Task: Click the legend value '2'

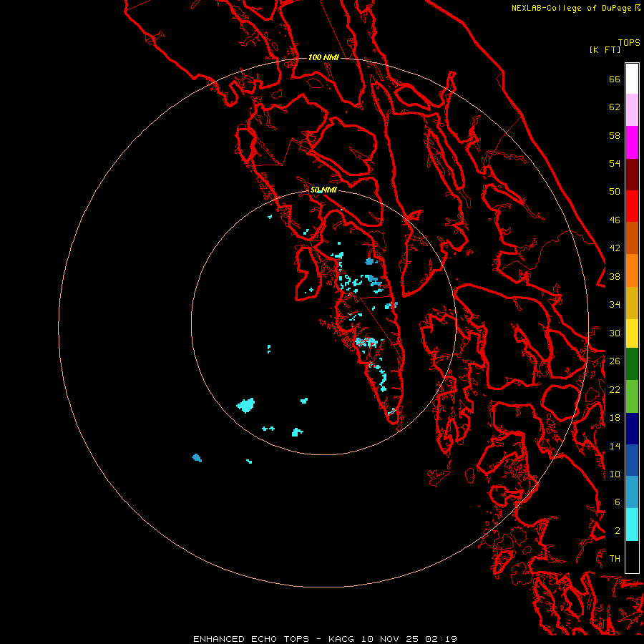Action: pos(617,531)
